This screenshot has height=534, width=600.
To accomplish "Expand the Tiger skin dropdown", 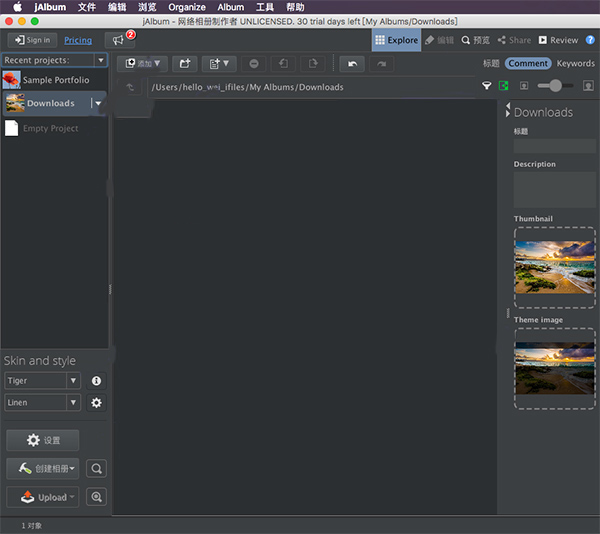I will click(x=73, y=381).
